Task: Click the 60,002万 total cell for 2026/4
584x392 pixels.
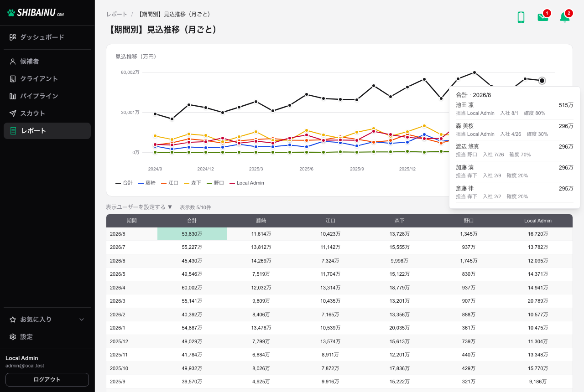Action: click(x=192, y=288)
